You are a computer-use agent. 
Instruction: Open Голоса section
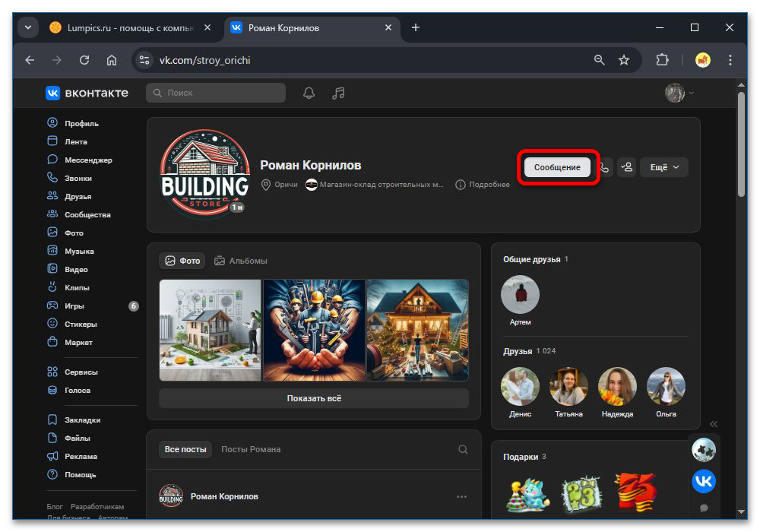[x=69, y=390]
